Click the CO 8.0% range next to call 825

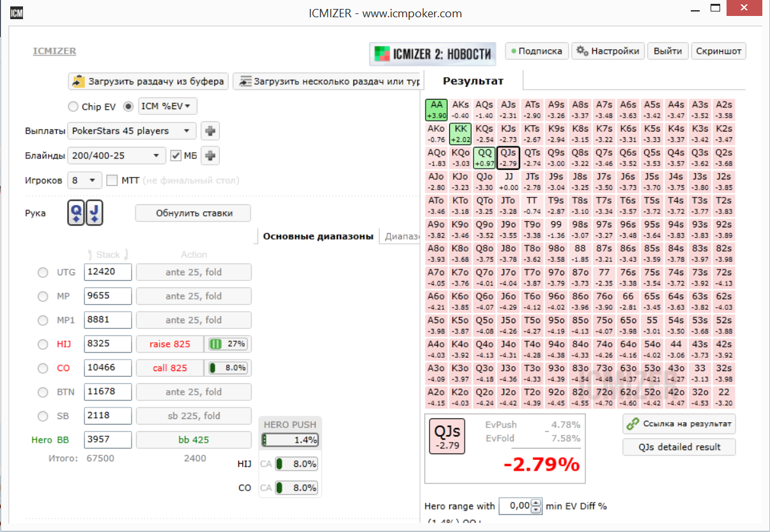(227, 369)
